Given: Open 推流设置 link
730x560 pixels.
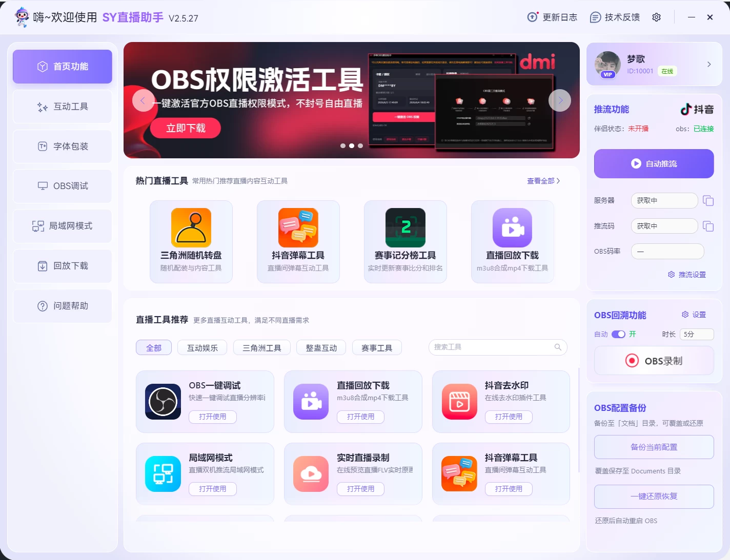Looking at the screenshot, I should (687, 275).
